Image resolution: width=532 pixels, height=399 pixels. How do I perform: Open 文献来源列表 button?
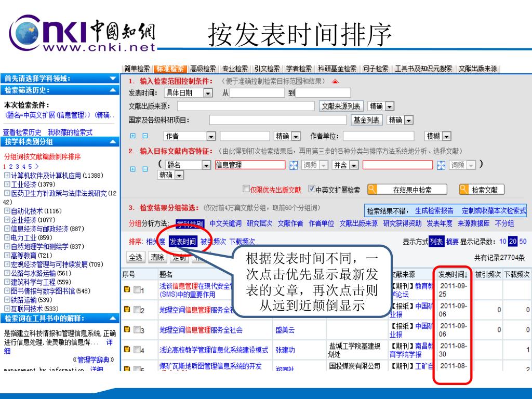coord(341,106)
